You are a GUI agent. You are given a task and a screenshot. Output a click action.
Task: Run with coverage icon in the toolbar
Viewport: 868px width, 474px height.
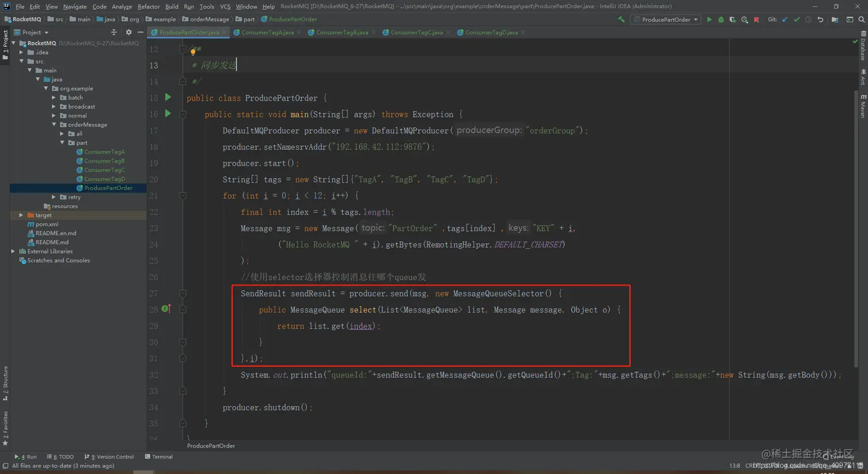click(x=733, y=20)
